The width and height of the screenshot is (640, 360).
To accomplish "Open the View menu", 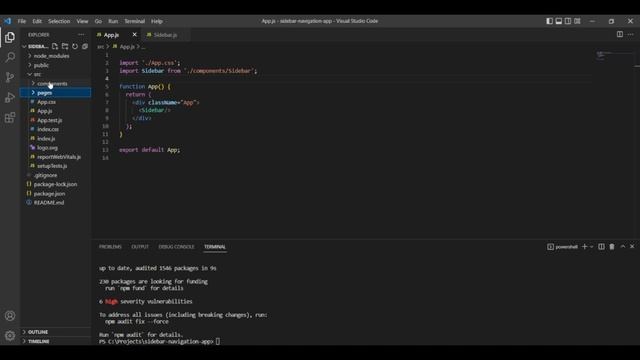I will [x=82, y=21].
